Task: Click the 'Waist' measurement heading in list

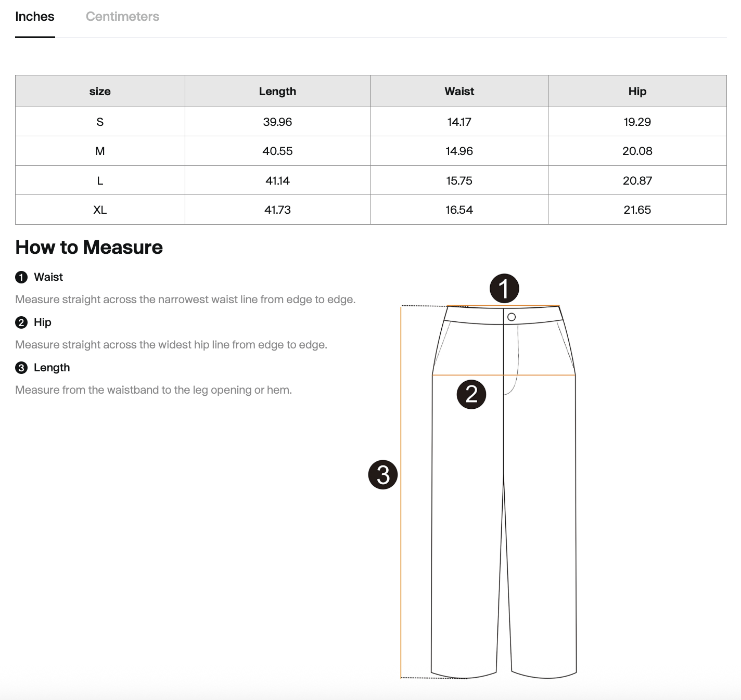Action: coord(48,277)
